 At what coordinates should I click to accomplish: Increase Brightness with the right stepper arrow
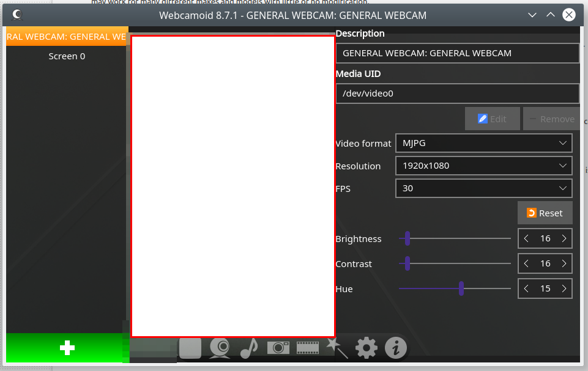[563, 238]
